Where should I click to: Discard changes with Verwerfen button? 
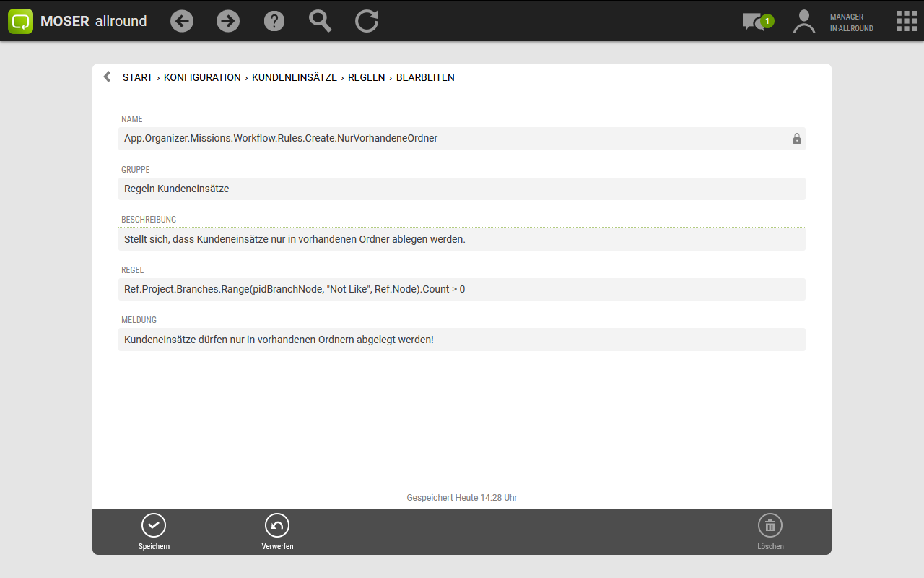pyautogui.click(x=277, y=532)
